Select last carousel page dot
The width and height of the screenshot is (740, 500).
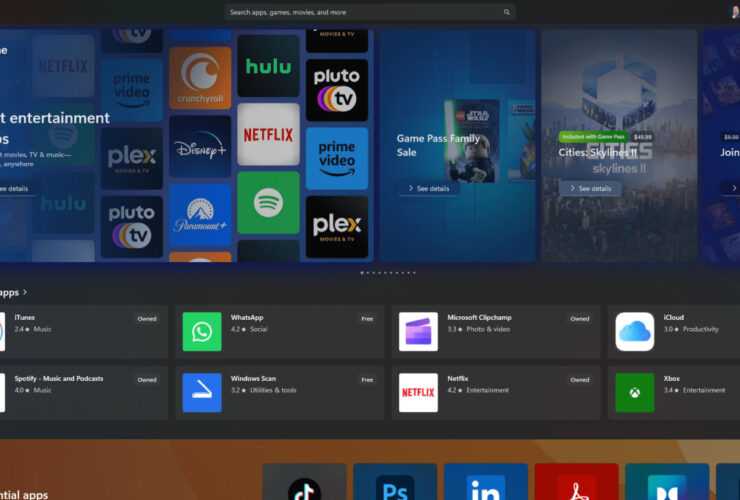(414, 272)
